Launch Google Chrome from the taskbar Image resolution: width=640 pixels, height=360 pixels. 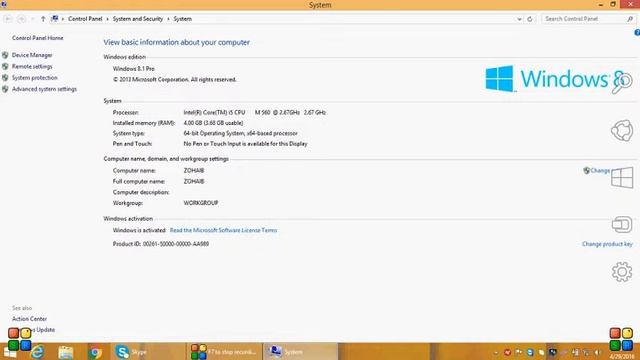point(96,352)
